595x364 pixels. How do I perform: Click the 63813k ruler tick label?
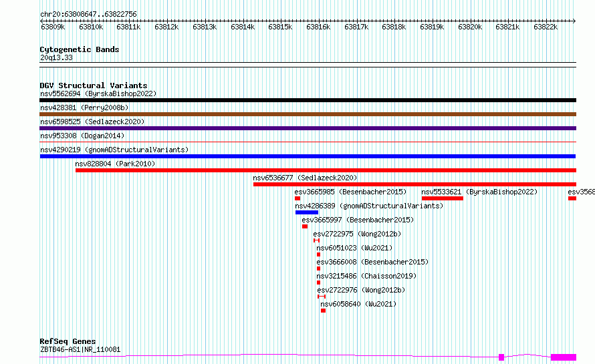click(205, 27)
